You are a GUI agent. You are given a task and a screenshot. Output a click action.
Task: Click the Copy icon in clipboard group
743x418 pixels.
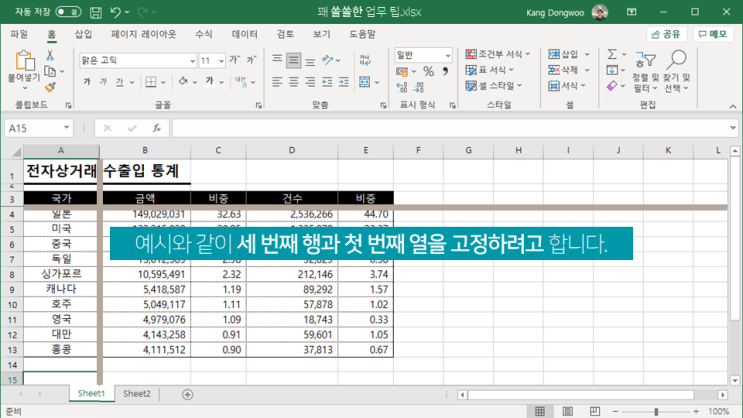pos(50,71)
